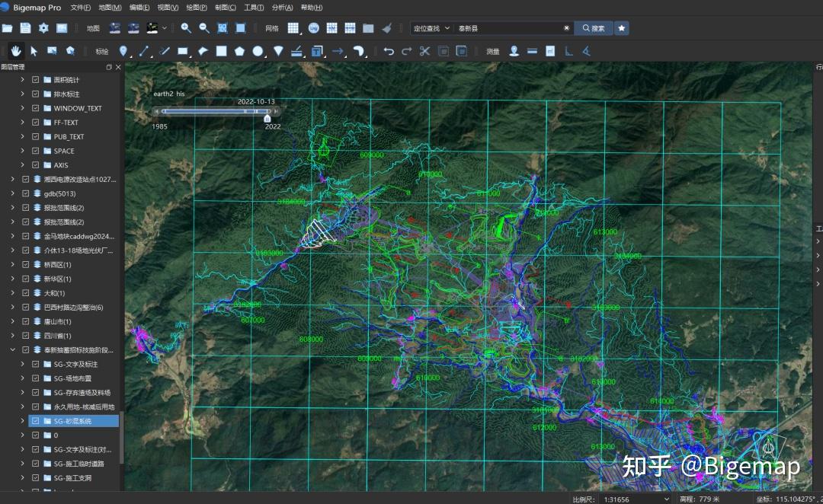Uncheck the 面积统计 layer checkbox
This screenshot has height=504, width=823.
click(36, 80)
